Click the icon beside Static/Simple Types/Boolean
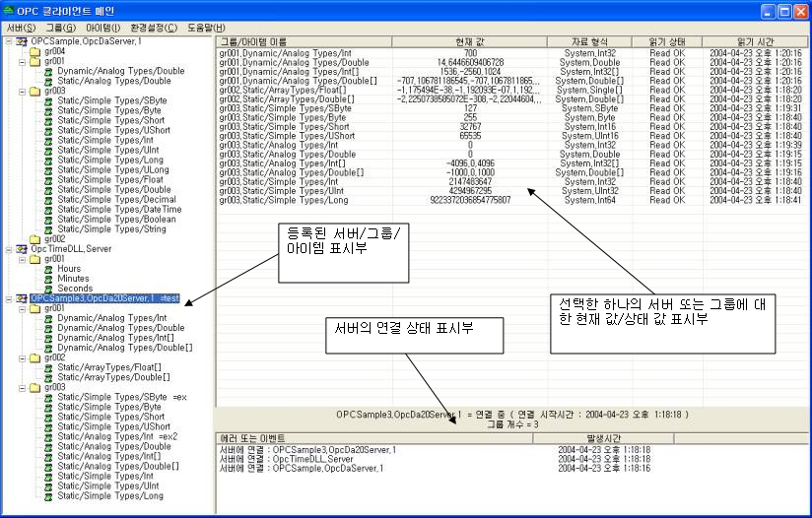812x518 pixels. click(x=48, y=220)
